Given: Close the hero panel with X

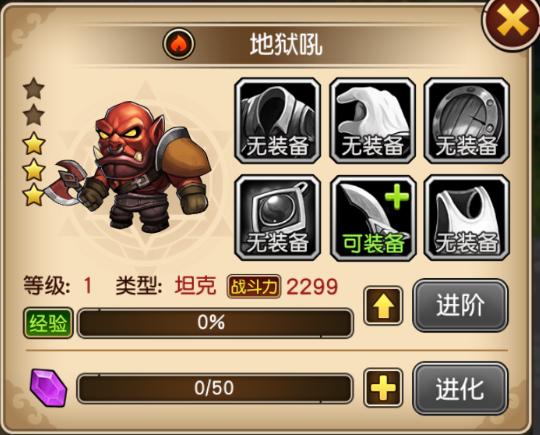Looking at the screenshot, I should (x=512, y=22).
